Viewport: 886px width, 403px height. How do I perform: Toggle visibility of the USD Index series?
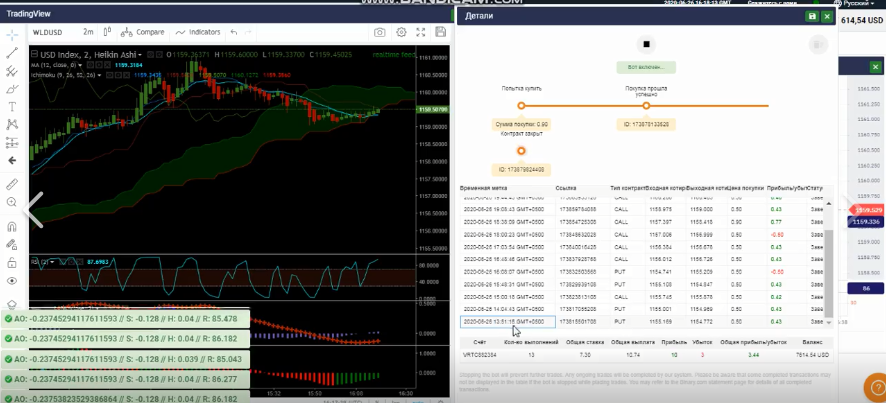(x=150, y=55)
